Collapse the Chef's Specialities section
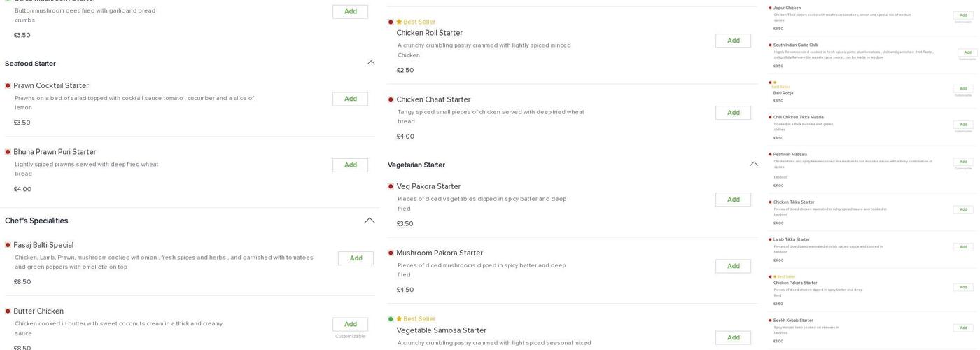The image size is (980, 350). [x=370, y=220]
